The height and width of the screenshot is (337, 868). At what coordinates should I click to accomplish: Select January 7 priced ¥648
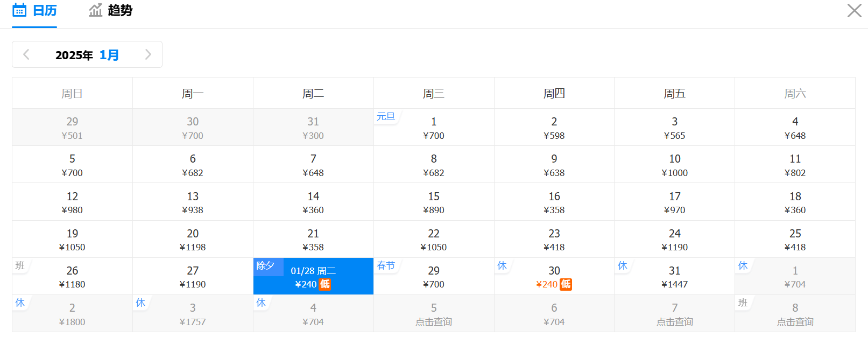[x=313, y=165]
